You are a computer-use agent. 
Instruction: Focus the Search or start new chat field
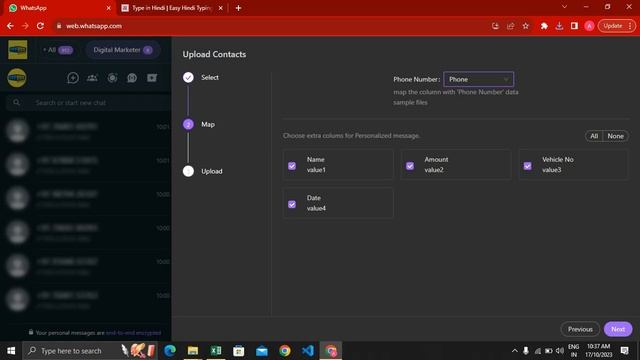89,102
